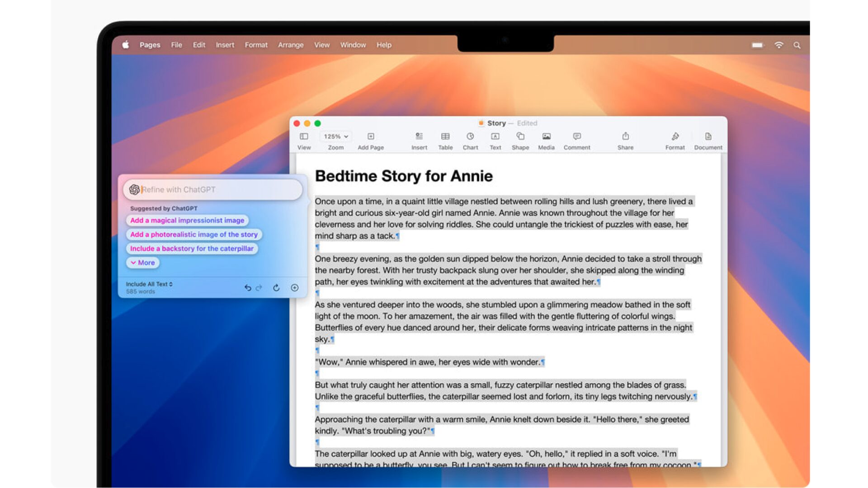The image size is (868, 488).
Task: Expand the More suggestions chevron
Action: pyautogui.click(x=143, y=263)
